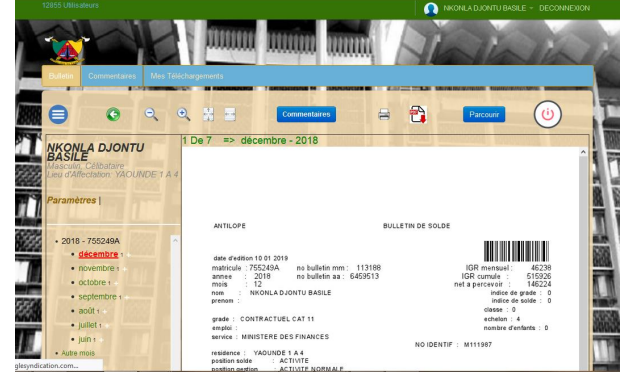Switch to the Commentaires tab
The image size is (632, 384).
pyautogui.click(x=112, y=76)
